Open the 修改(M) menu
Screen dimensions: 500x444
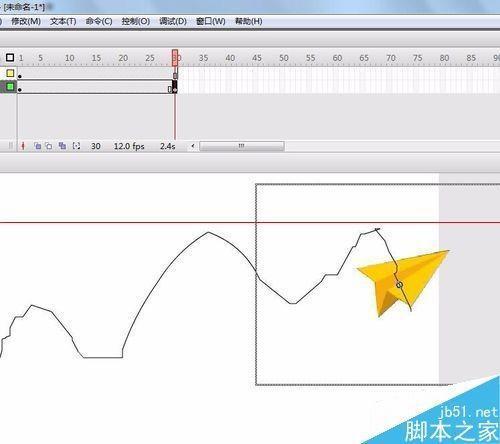(x=26, y=21)
